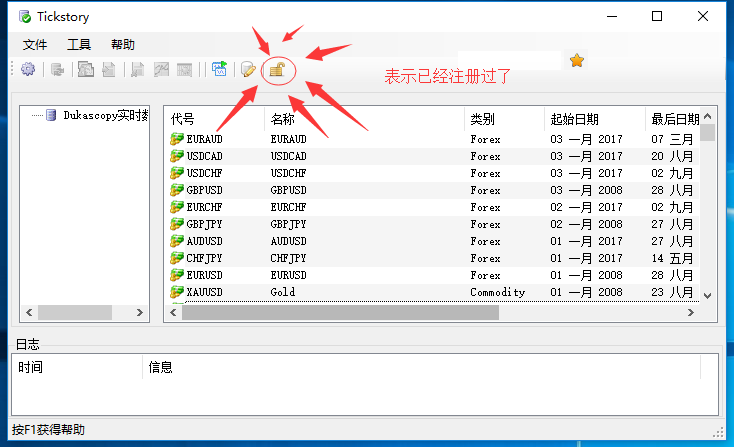Click USDCHF's last date 02 九月

point(672,173)
